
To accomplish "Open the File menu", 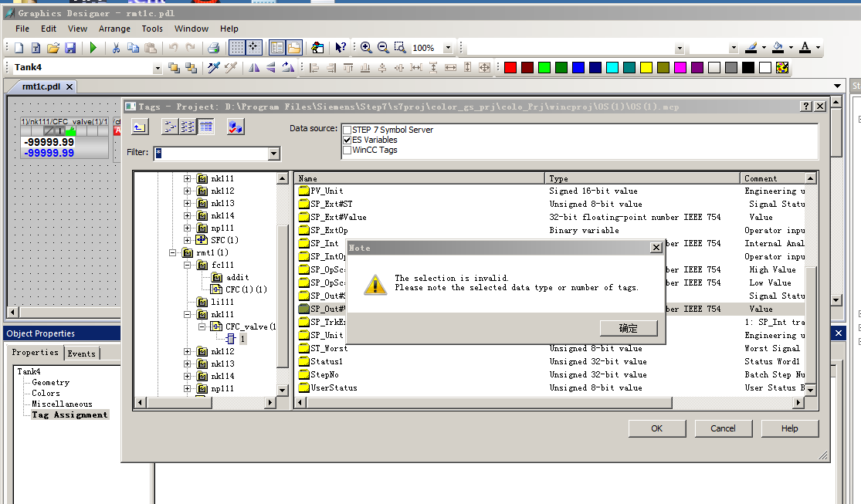I will 22,29.
